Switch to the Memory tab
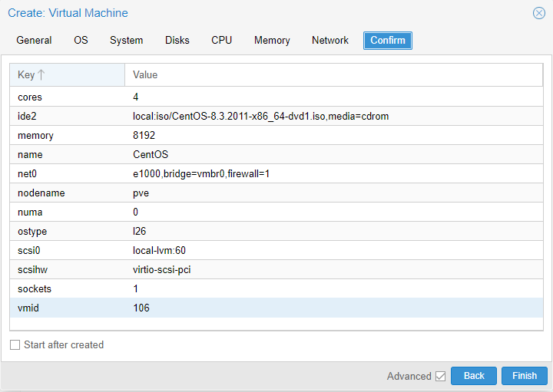This screenshot has height=392, width=553. [x=272, y=41]
